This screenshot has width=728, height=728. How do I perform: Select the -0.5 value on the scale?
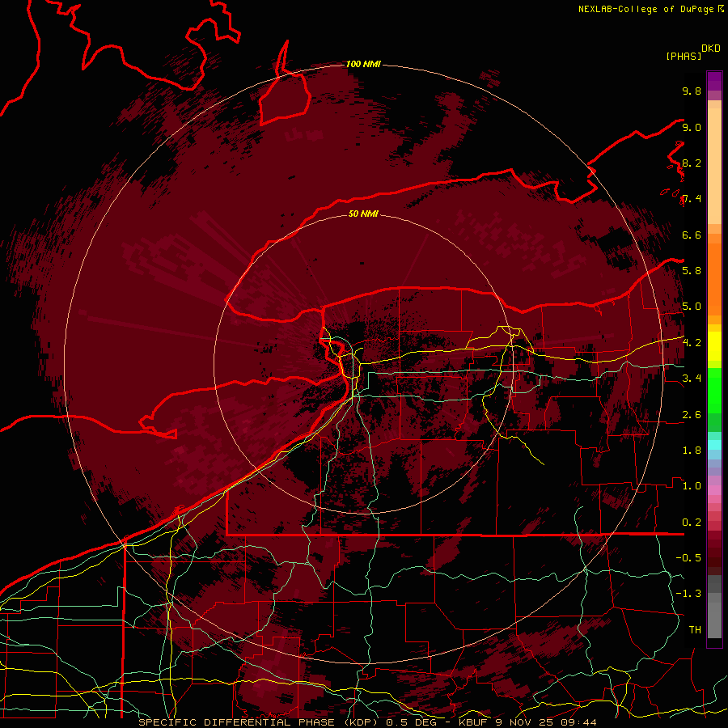click(x=688, y=558)
